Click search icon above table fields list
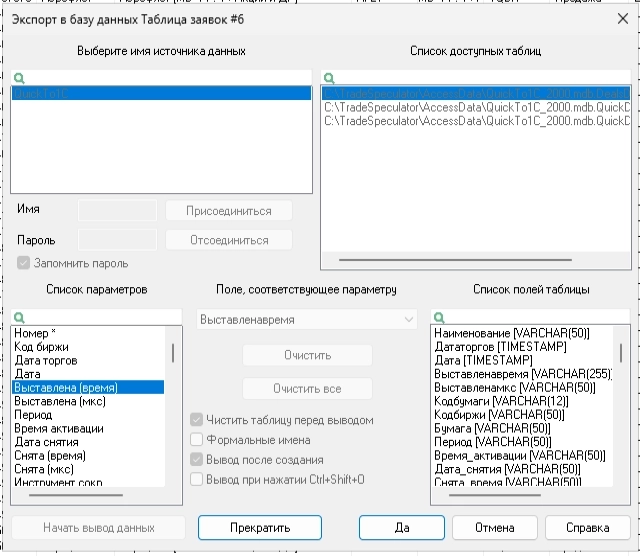 click(x=437, y=316)
